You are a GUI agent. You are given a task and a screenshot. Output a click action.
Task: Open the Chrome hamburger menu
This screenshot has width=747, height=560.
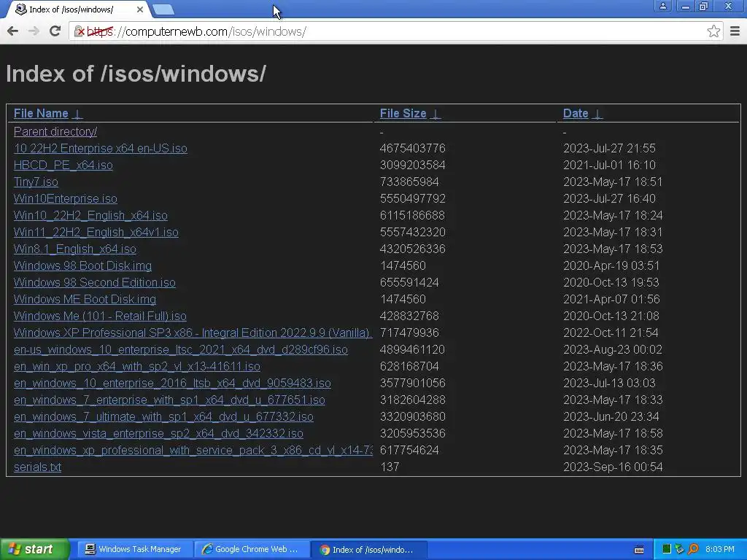click(x=735, y=31)
